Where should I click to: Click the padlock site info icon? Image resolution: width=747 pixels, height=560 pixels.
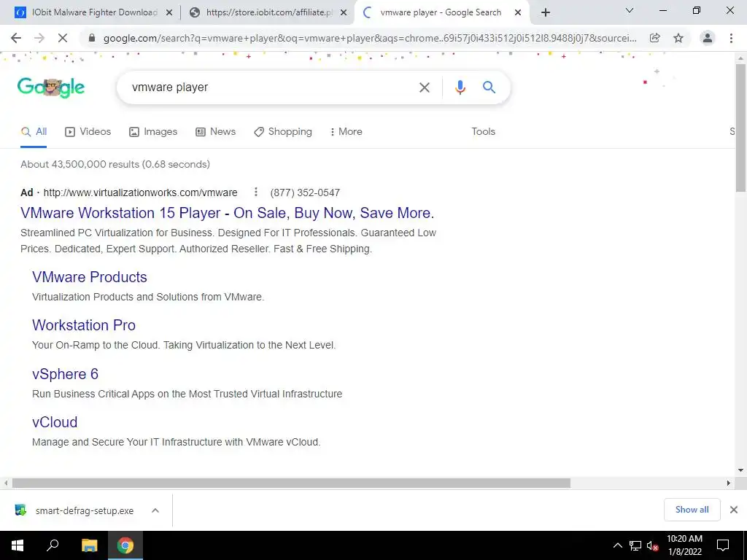coord(92,38)
